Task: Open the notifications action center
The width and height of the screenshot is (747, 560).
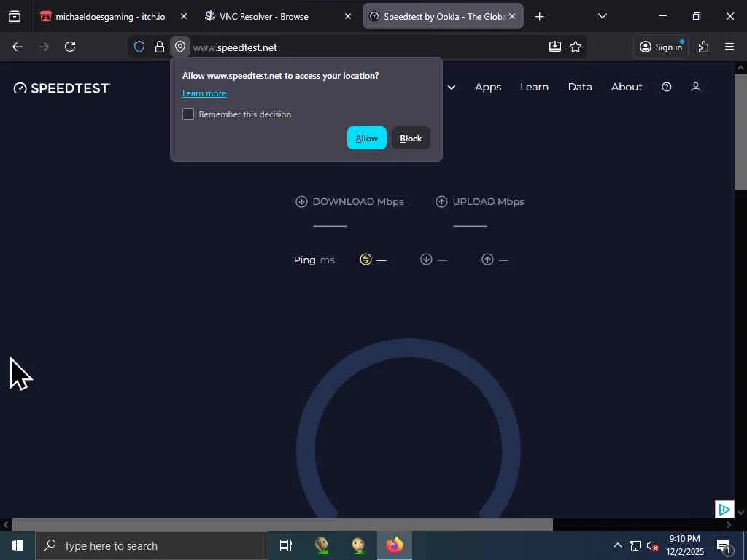Action: point(724,545)
